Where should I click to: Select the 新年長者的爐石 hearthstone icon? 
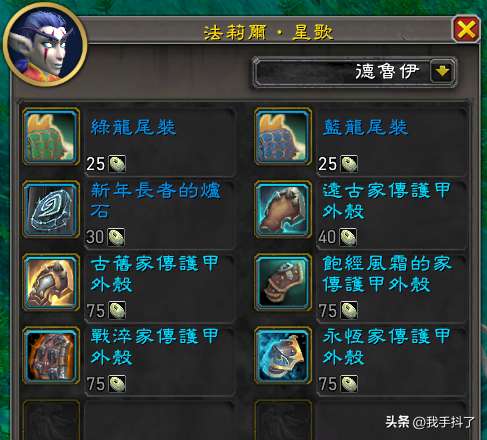[51, 210]
